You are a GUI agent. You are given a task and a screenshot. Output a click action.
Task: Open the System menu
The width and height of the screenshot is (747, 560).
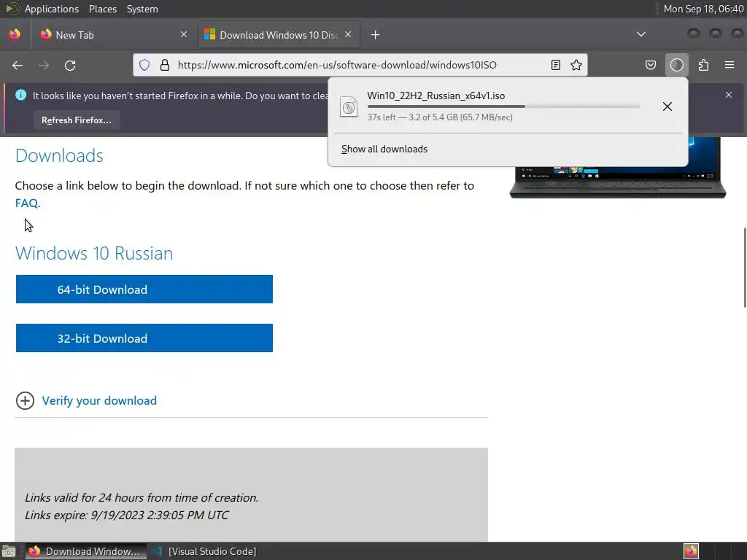[142, 9]
